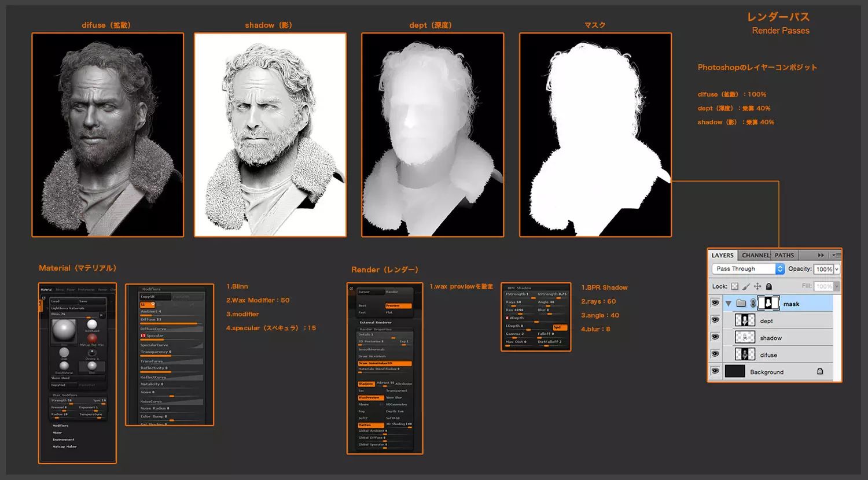
Task: Pick the SkinShade4 material sphere
Action: point(92,324)
